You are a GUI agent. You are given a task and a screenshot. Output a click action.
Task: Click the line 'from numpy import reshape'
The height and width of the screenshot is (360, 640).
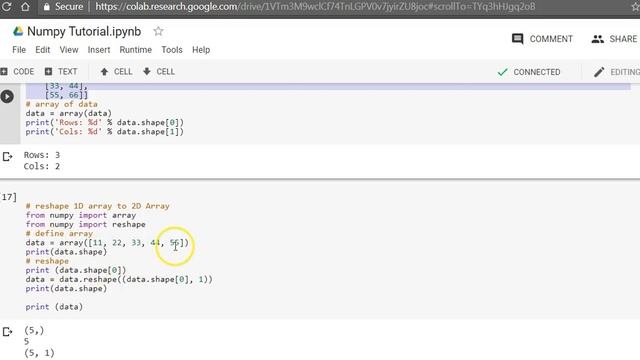point(86,224)
